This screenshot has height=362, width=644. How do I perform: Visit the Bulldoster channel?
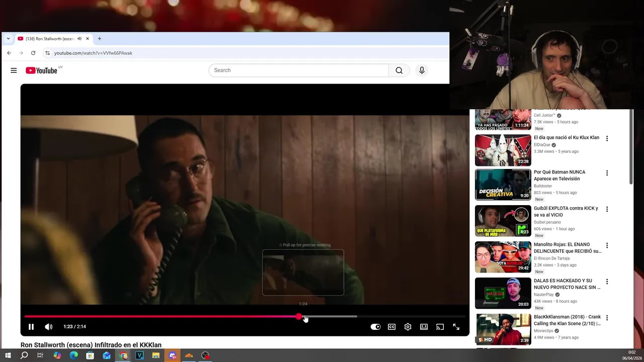pyautogui.click(x=543, y=186)
